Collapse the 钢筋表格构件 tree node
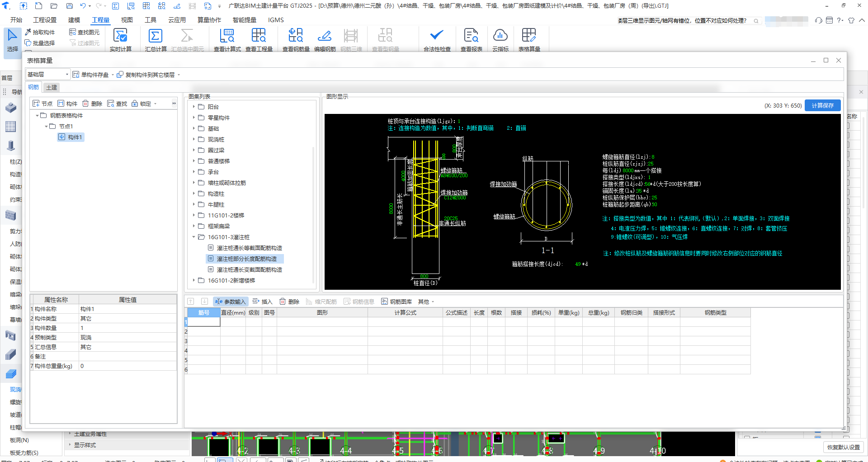 click(x=37, y=116)
